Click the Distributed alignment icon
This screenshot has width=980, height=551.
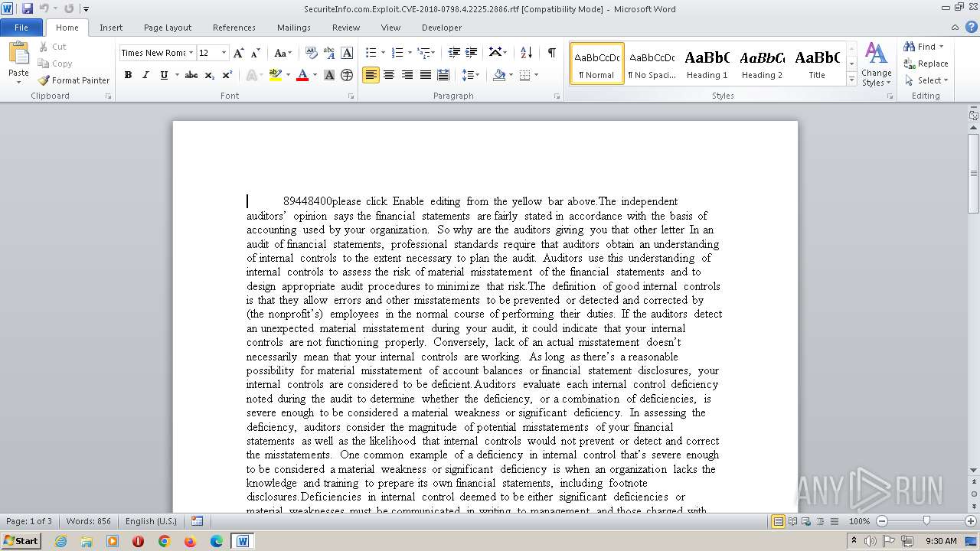tap(443, 75)
